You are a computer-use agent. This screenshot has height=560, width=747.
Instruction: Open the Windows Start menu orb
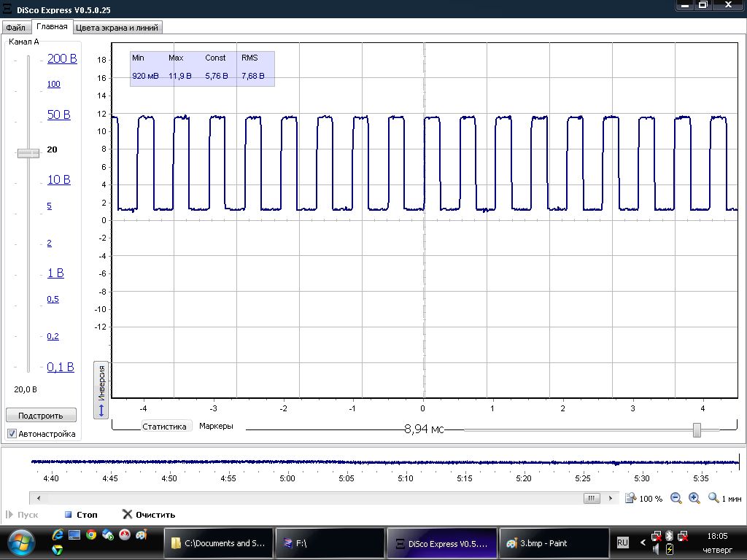[x=21, y=543]
